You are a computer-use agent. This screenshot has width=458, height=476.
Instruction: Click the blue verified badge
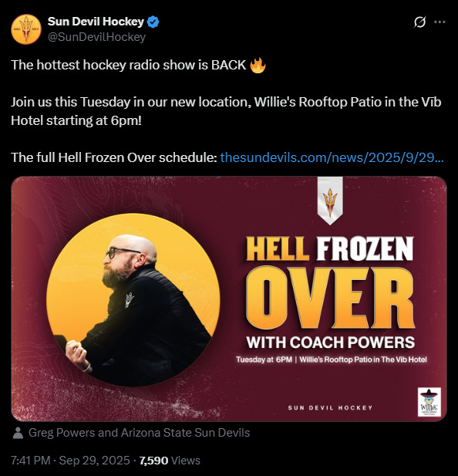pyautogui.click(x=153, y=22)
